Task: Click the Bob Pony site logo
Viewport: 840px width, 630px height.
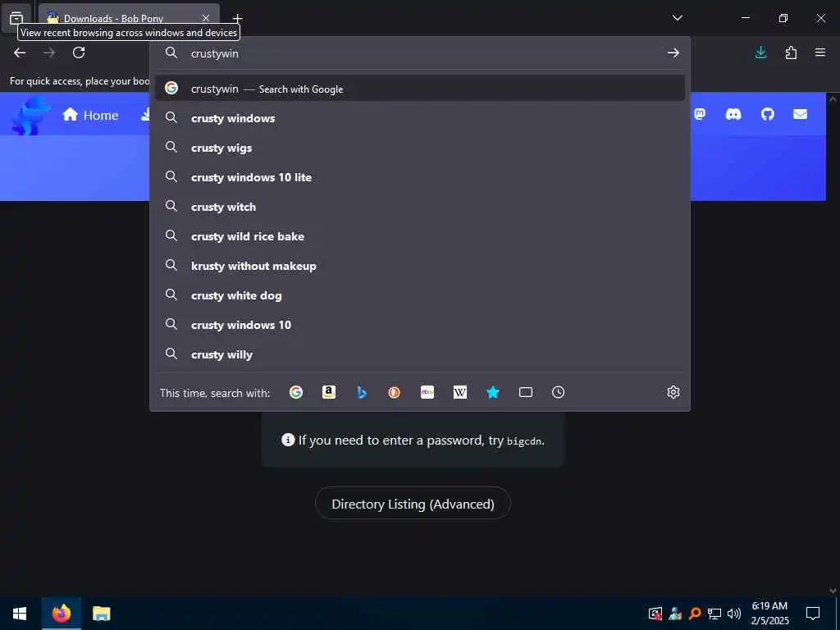Action: (x=30, y=115)
